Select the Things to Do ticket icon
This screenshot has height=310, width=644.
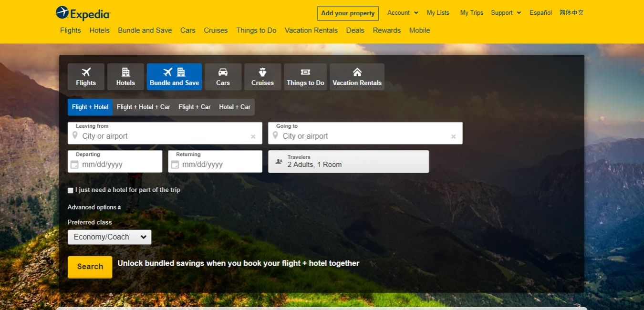point(305,72)
